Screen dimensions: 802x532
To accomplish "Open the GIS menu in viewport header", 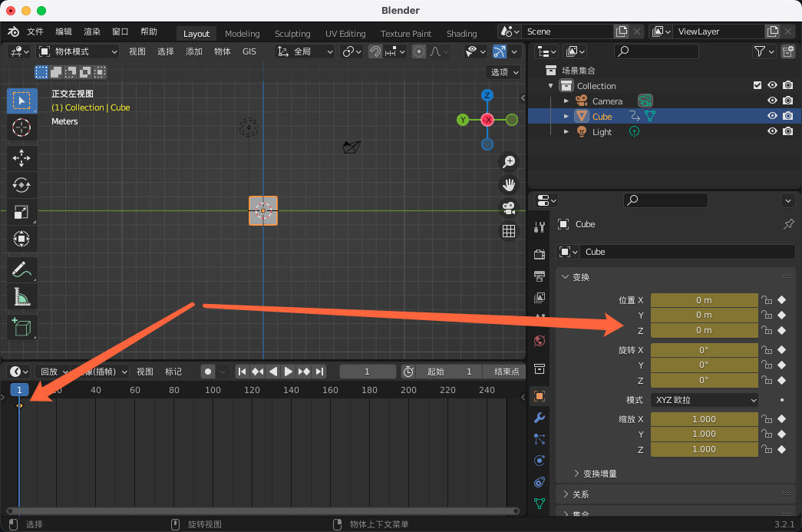I will (249, 51).
